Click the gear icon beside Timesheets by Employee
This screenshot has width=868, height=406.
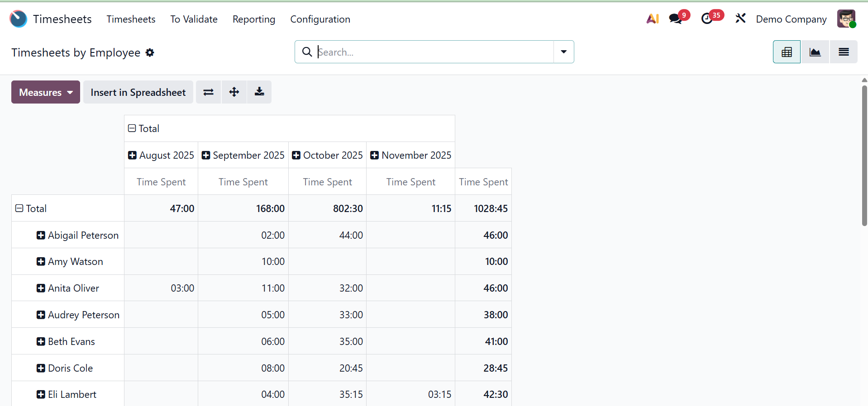[150, 53]
